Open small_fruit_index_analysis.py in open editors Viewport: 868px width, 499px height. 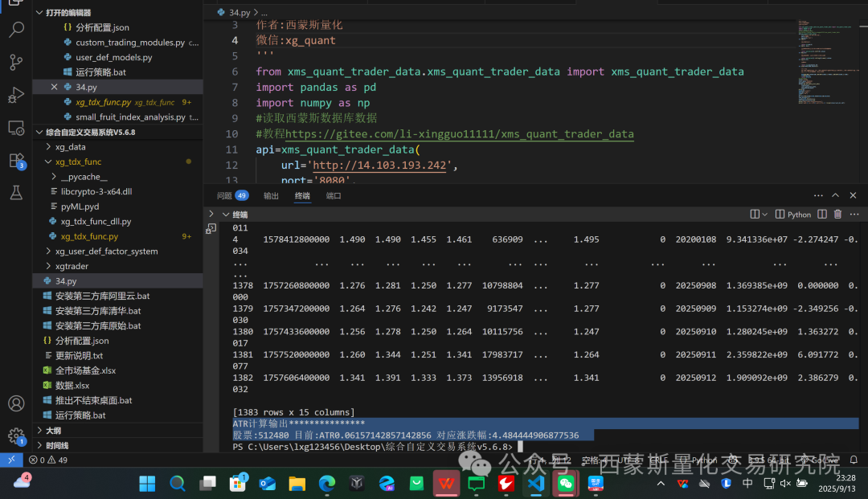pos(130,117)
